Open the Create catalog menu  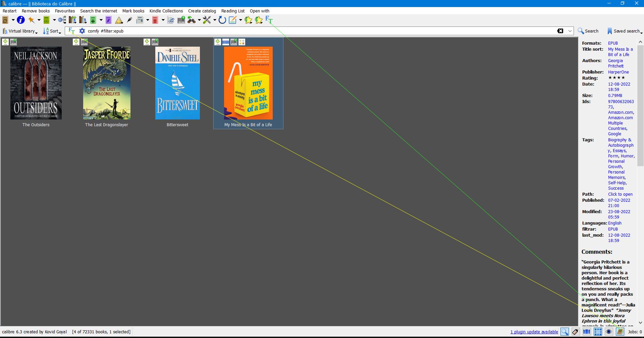click(202, 11)
